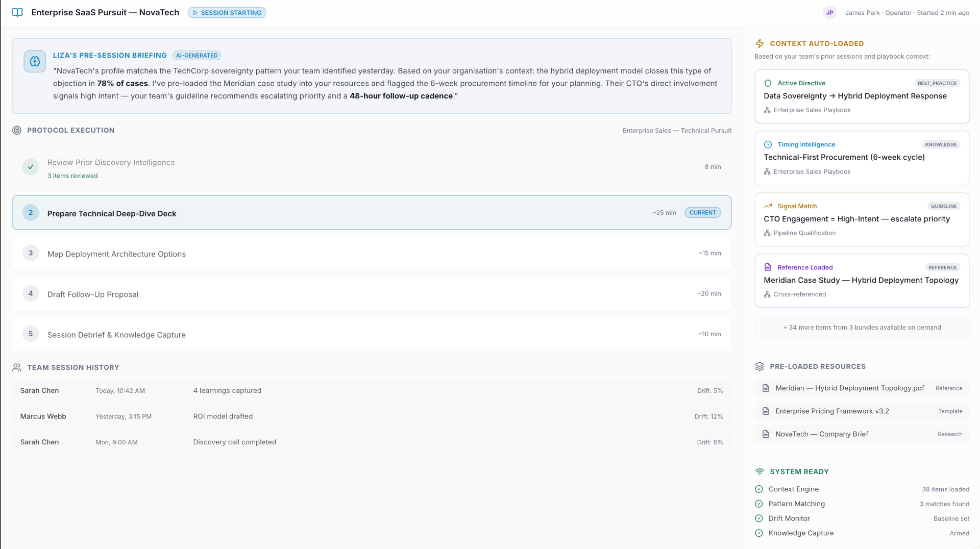The image size is (980, 549).
Task: Expand step 3 Map Deployment Architecture Options
Action: click(372, 253)
